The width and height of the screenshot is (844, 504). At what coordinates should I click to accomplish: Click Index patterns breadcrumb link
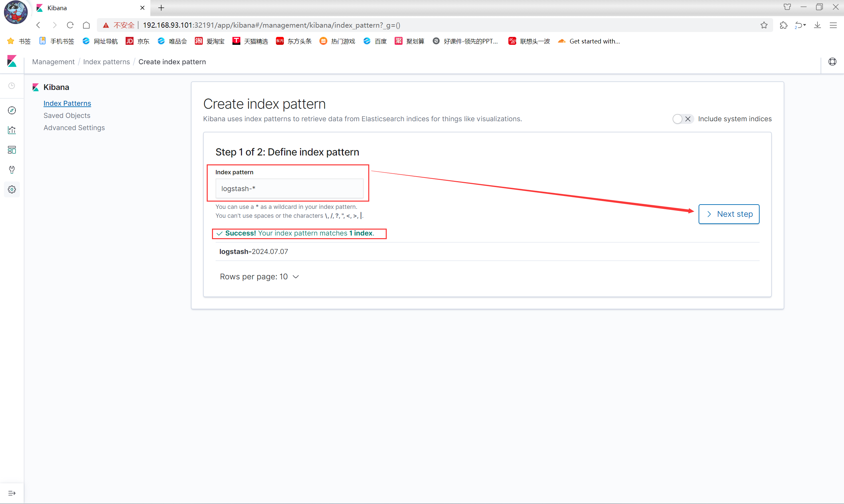(x=106, y=62)
